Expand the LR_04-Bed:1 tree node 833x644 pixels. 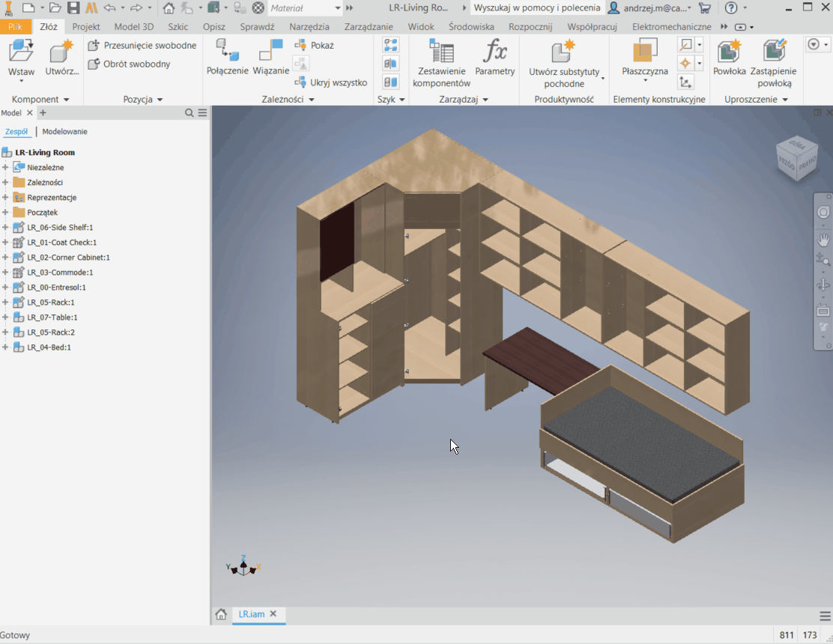5,347
